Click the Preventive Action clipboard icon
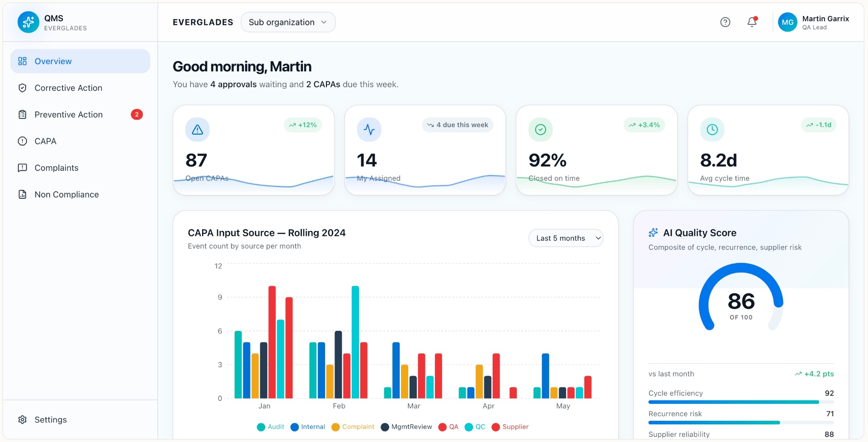The image size is (868, 442). [x=23, y=114]
